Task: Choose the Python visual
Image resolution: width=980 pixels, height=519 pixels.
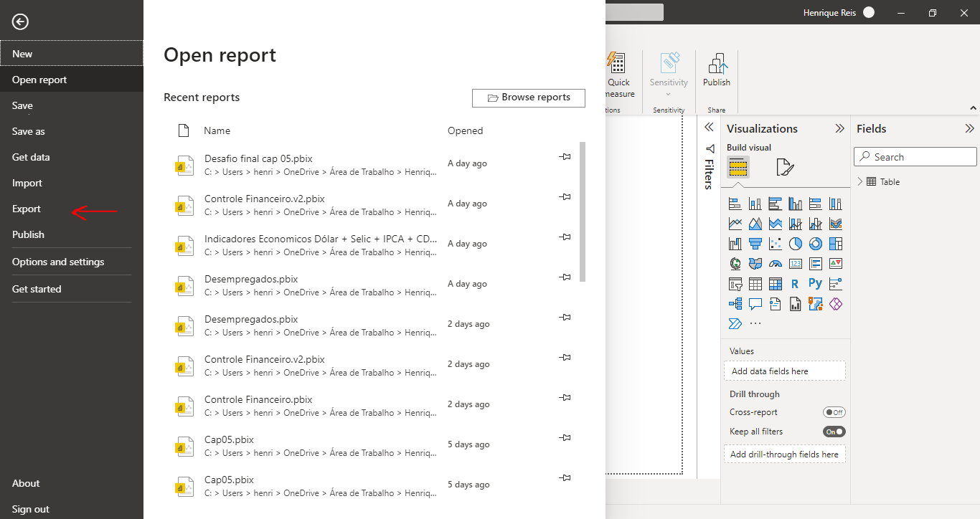Action: pyautogui.click(x=815, y=284)
